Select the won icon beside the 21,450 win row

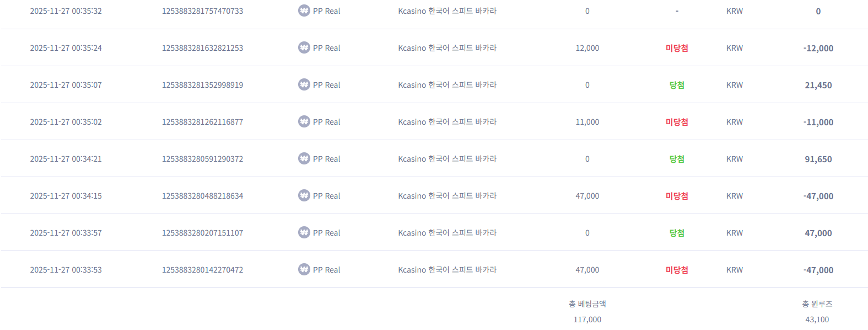pos(304,84)
